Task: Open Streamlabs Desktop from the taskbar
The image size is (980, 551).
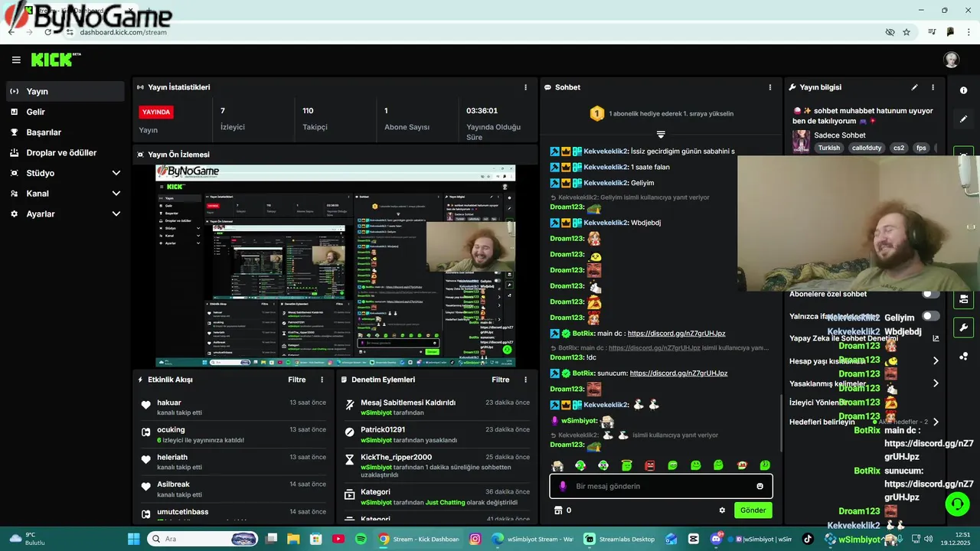Action: click(619, 539)
